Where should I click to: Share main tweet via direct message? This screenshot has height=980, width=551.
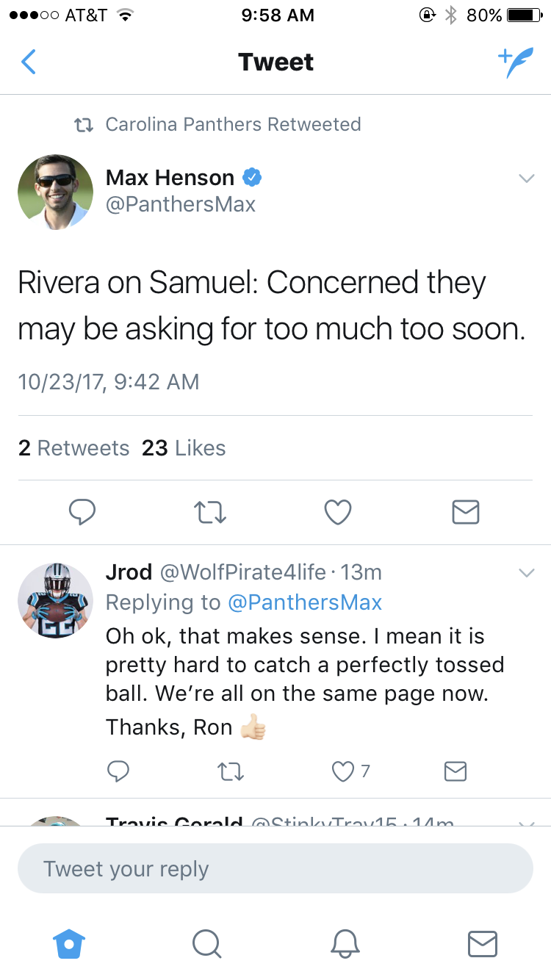coord(466,512)
